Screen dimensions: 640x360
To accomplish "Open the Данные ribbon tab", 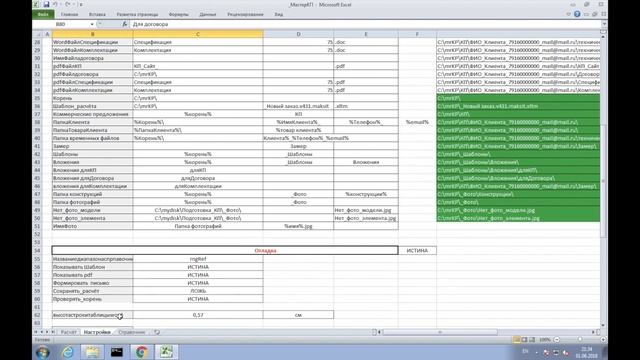I will click(x=208, y=14).
